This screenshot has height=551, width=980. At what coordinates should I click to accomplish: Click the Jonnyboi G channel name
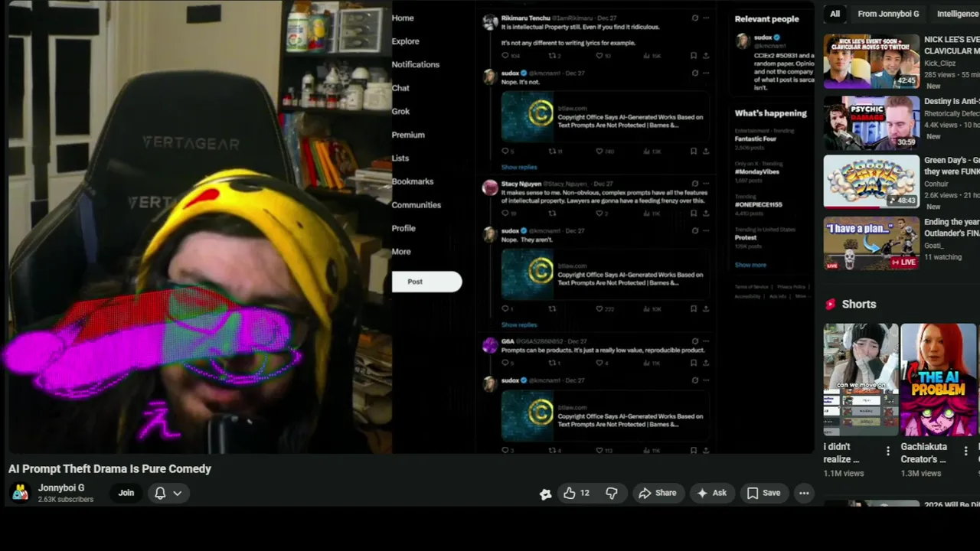tap(61, 488)
